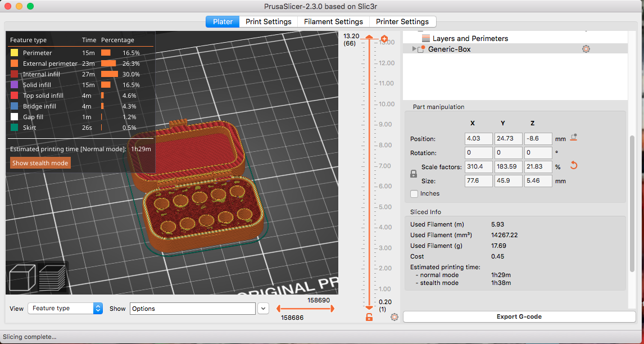
Task: Click the Scale factors Z field
Action: pos(538,167)
